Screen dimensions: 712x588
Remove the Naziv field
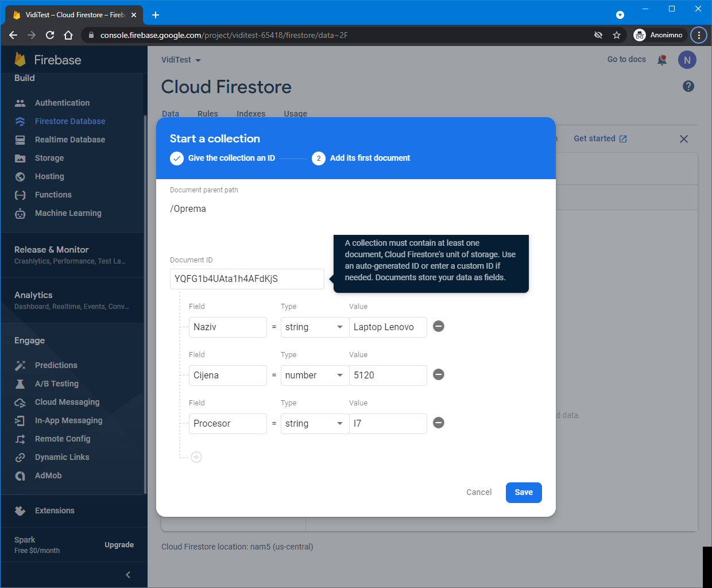point(438,326)
